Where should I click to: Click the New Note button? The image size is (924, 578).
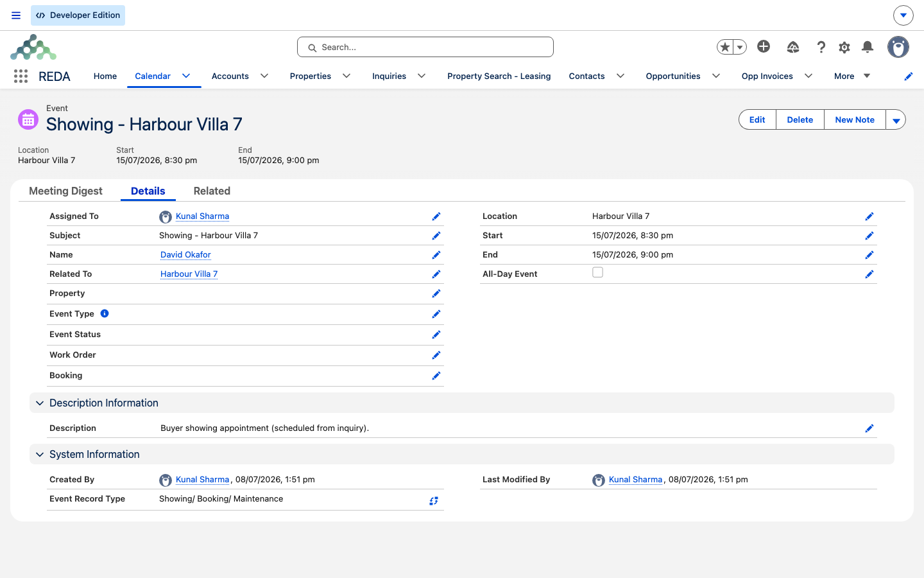tap(855, 119)
